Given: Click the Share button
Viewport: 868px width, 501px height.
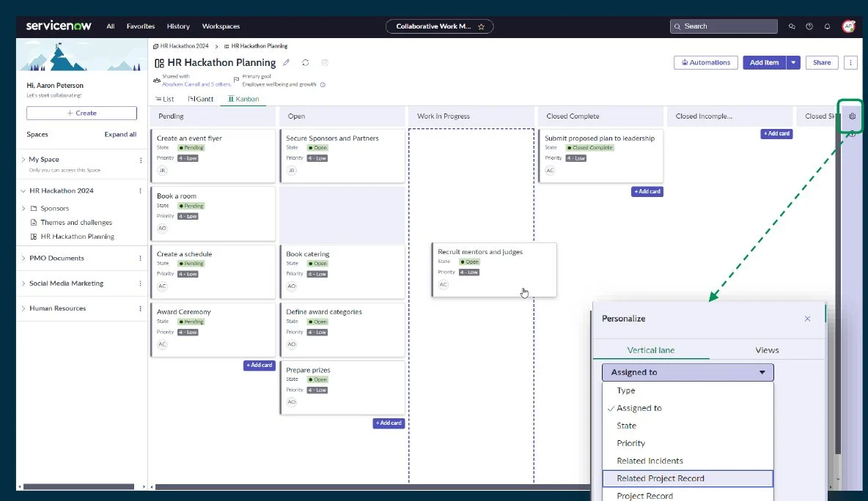Looking at the screenshot, I should point(822,62).
